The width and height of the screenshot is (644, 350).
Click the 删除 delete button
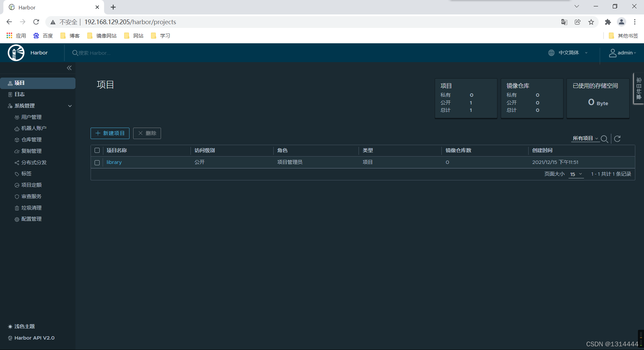[147, 133]
